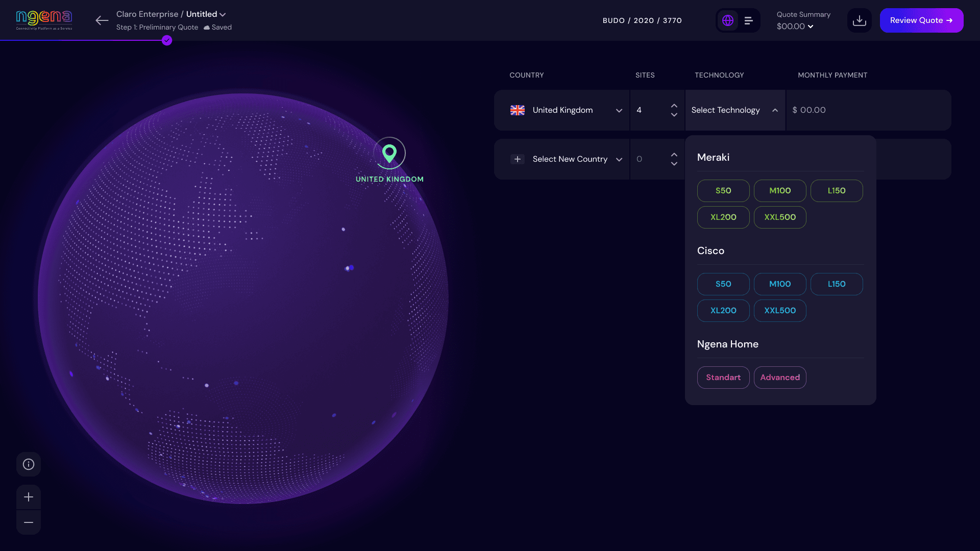Zoom in the globe with plus
This screenshot has height=551, width=980.
pyautogui.click(x=29, y=497)
